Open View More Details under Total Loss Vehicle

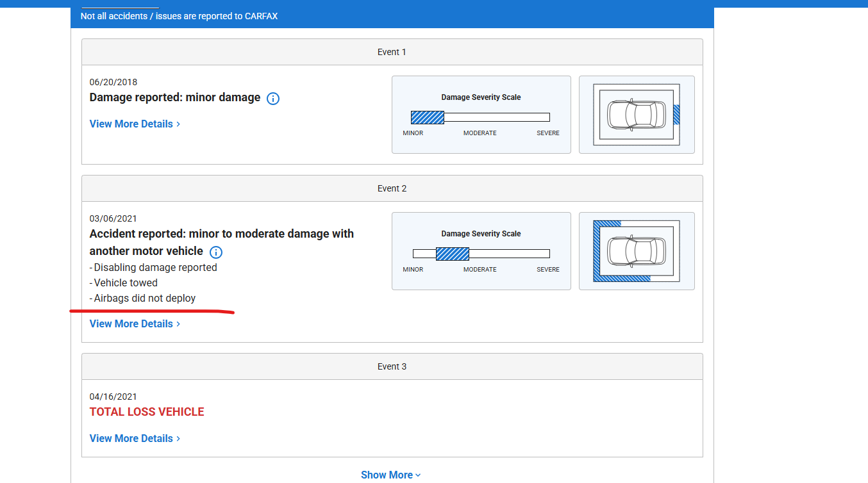(x=135, y=438)
